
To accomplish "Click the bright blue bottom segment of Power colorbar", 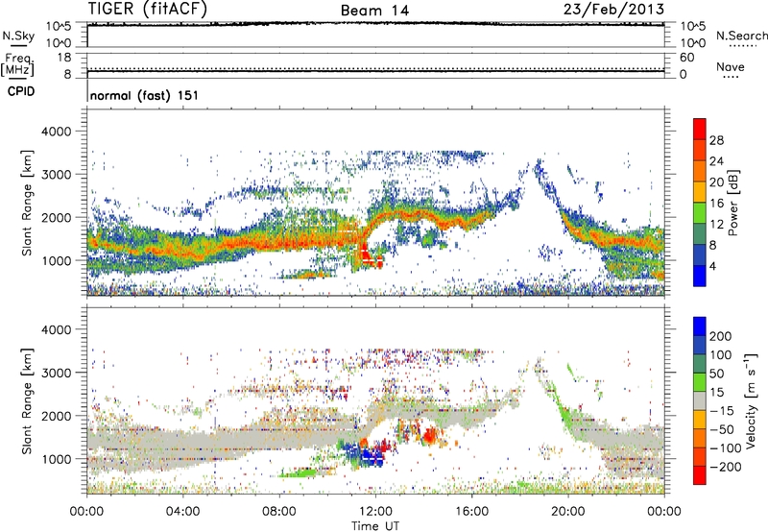I will 700,276.
